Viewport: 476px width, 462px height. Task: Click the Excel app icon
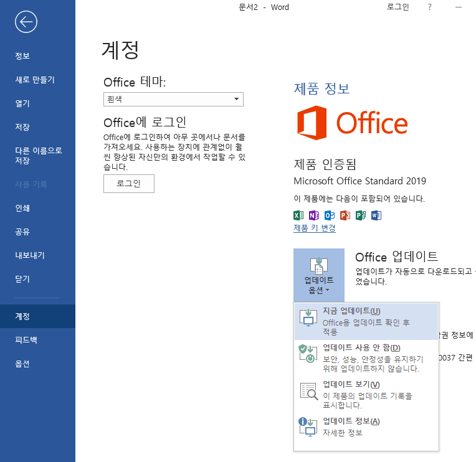(x=298, y=215)
